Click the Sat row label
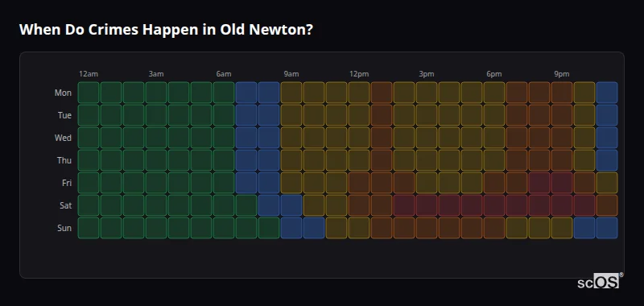This screenshot has width=644, height=306. [x=66, y=206]
